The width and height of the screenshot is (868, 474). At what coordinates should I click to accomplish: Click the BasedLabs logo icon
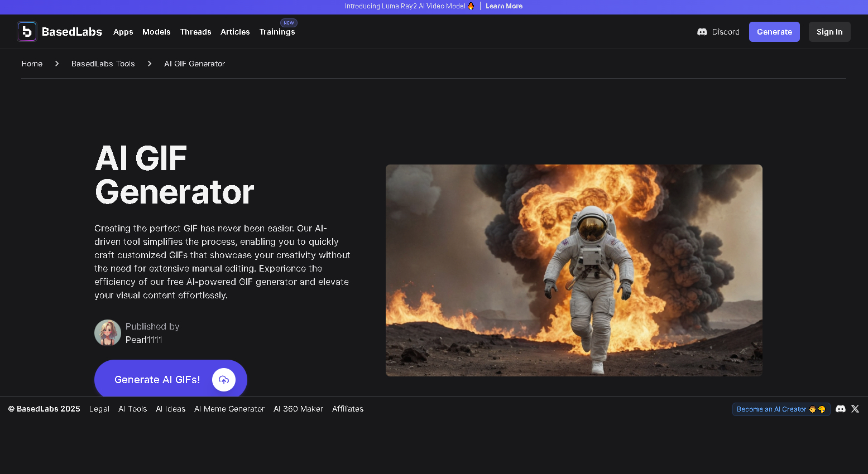pos(26,31)
